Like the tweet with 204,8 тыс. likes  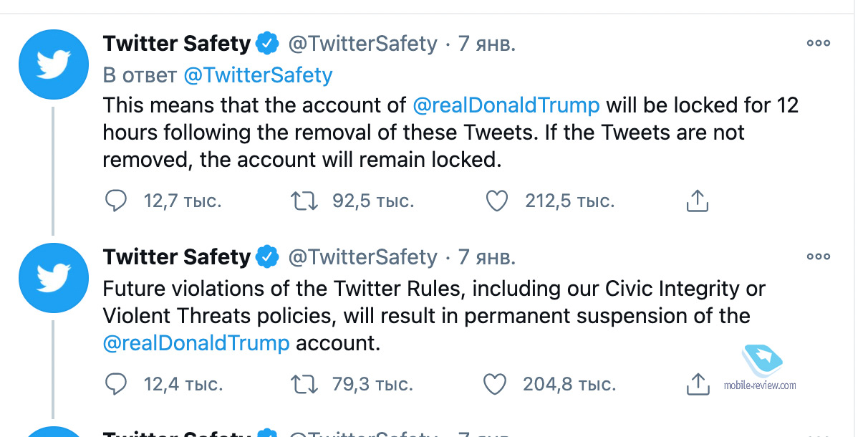(x=495, y=385)
